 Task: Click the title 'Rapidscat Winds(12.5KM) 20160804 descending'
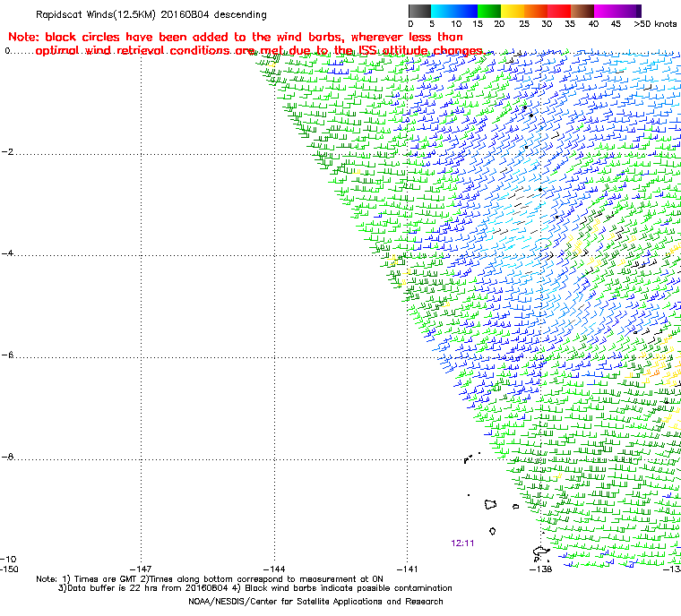coord(151,14)
